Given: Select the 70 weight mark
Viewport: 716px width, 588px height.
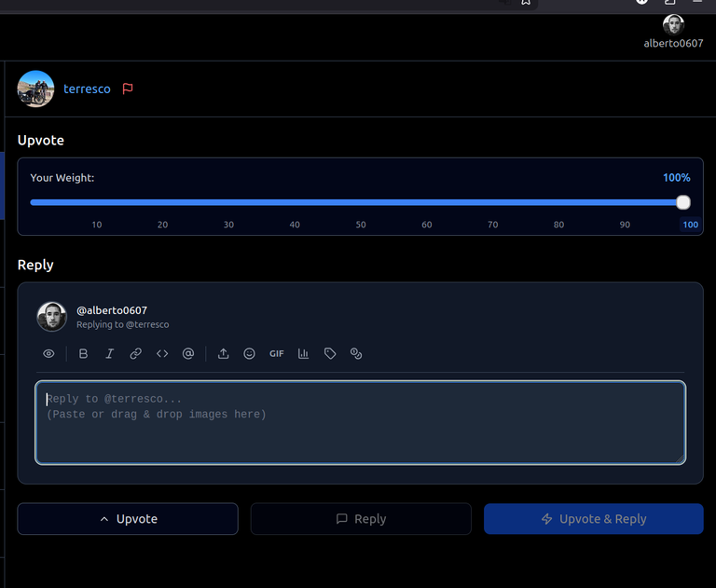Looking at the screenshot, I should [x=492, y=225].
